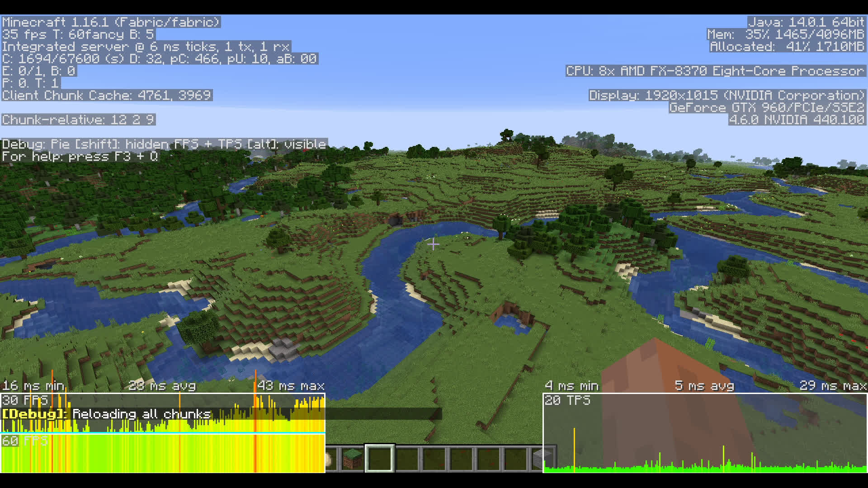Click the 'Java: 14.0.1 64bit' text

pos(806,22)
